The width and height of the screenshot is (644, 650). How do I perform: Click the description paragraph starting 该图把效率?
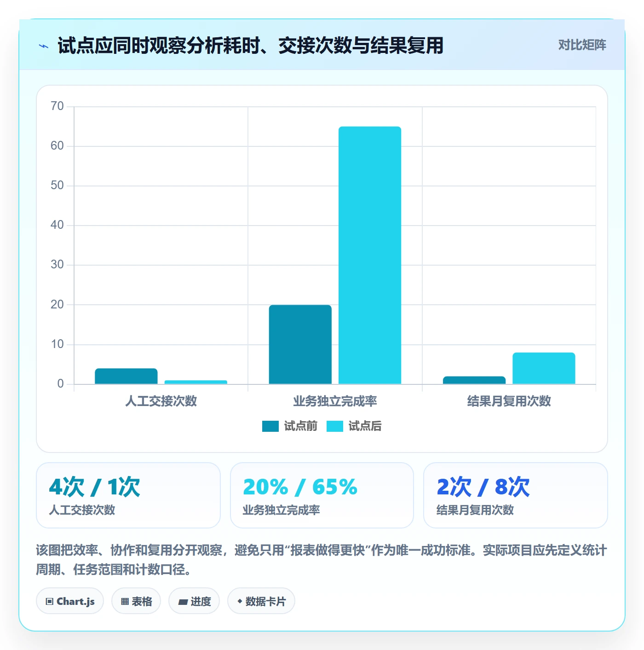[322, 560]
